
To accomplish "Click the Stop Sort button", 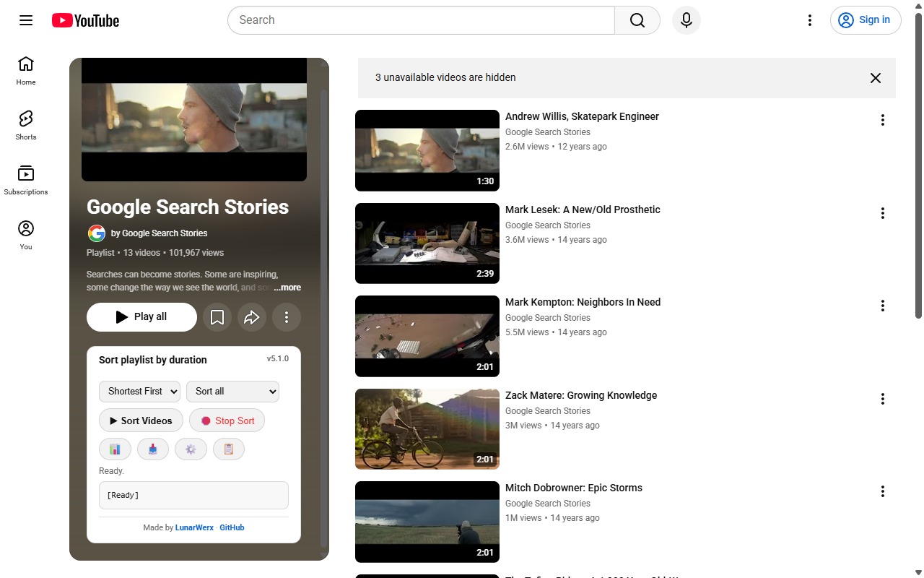I will [x=227, y=420].
